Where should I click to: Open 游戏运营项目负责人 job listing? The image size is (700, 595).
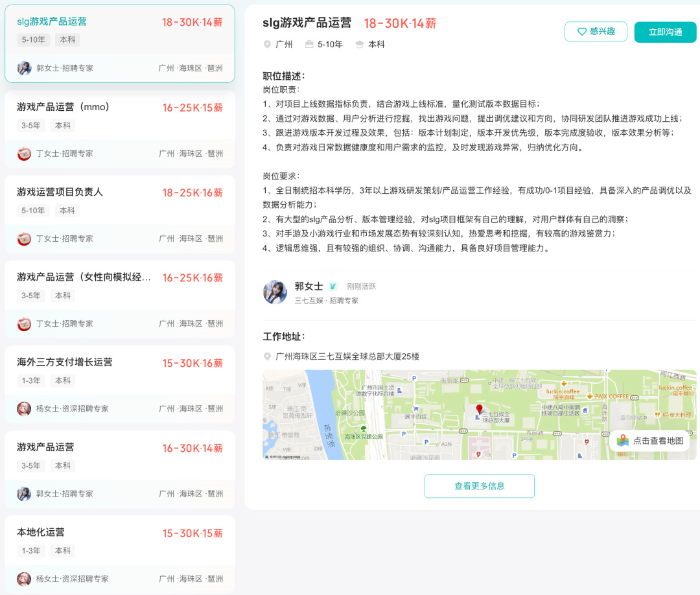[x=120, y=215]
